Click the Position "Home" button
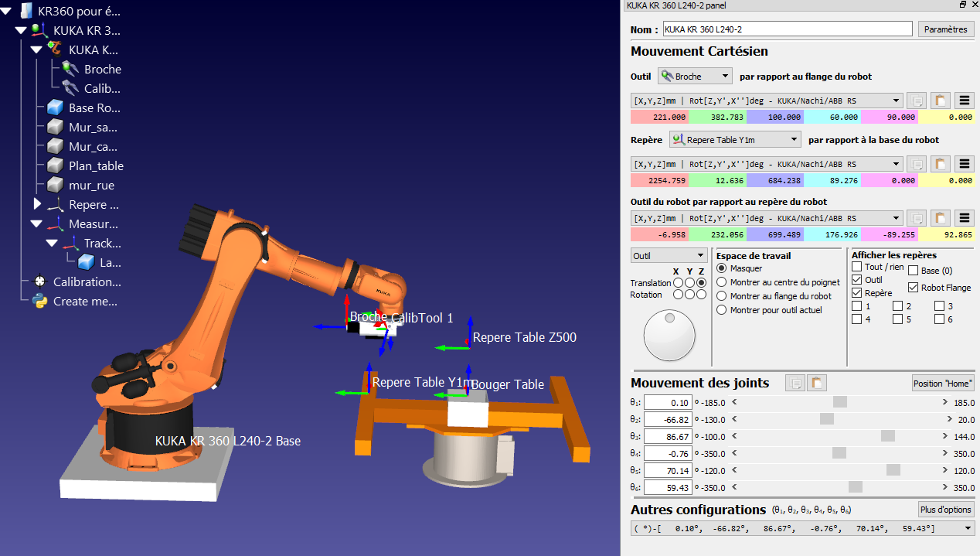Image resolution: width=980 pixels, height=556 pixels. pyautogui.click(x=943, y=384)
